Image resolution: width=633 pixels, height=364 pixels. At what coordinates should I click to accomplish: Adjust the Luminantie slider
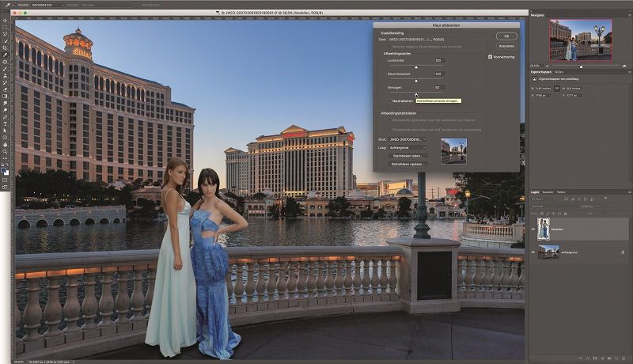click(x=416, y=67)
